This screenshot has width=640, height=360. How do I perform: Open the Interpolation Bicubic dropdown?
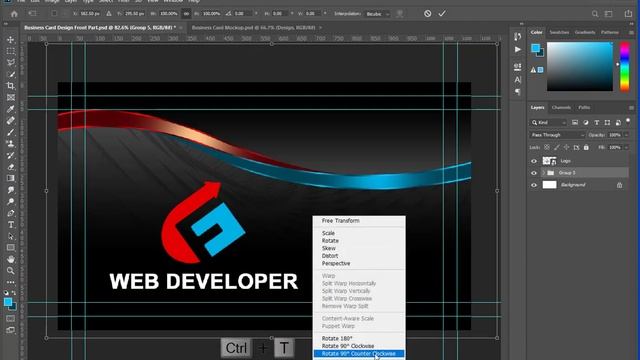[377, 14]
